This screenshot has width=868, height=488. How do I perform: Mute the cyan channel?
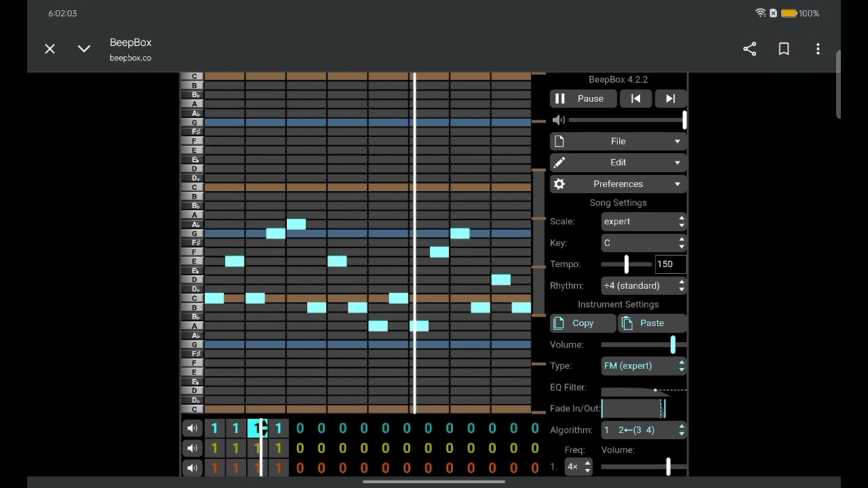pyautogui.click(x=193, y=428)
